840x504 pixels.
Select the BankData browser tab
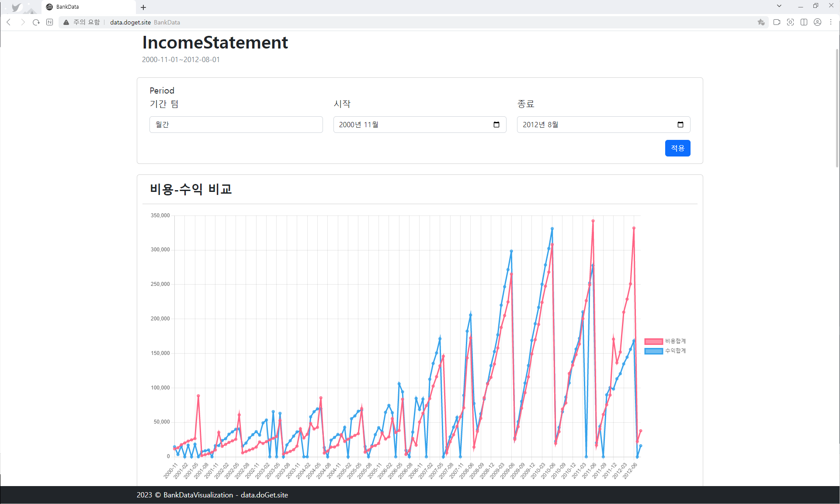[68, 7]
